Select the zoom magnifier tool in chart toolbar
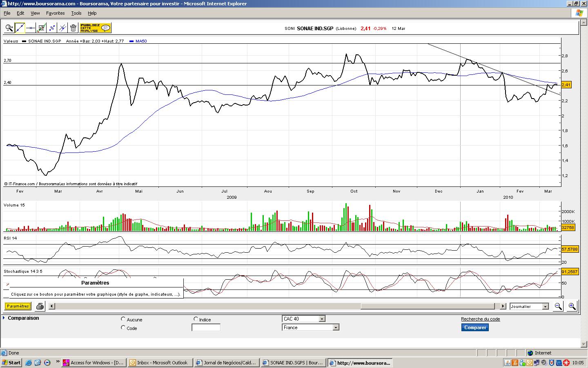The image size is (588, 368). [9, 28]
